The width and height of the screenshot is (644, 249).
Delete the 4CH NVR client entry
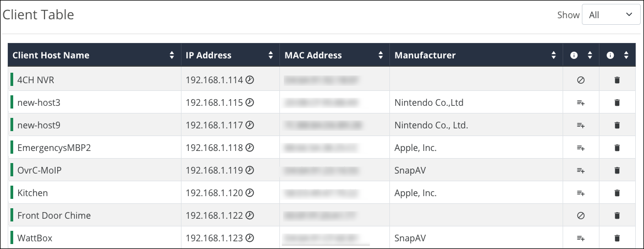coord(617,80)
